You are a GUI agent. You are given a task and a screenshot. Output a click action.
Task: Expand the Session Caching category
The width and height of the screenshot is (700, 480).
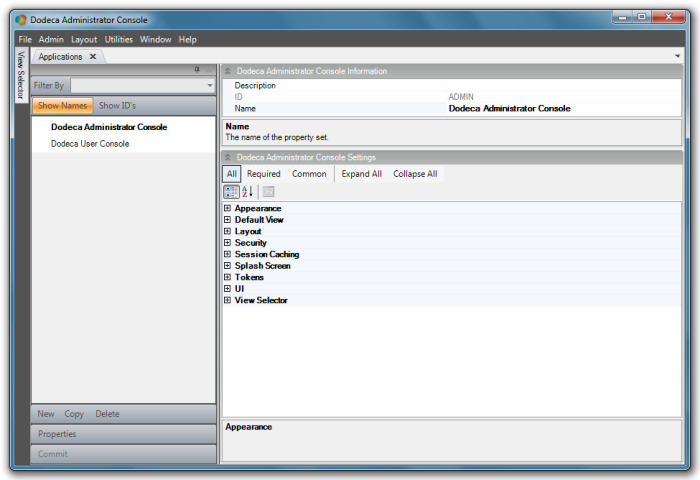coord(227,254)
